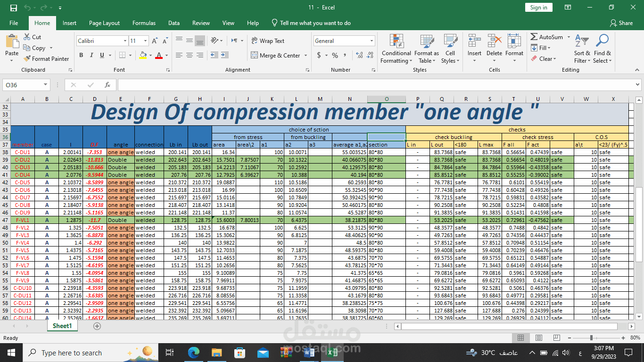Click AutoSum sigma button

click(x=546, y=37)
